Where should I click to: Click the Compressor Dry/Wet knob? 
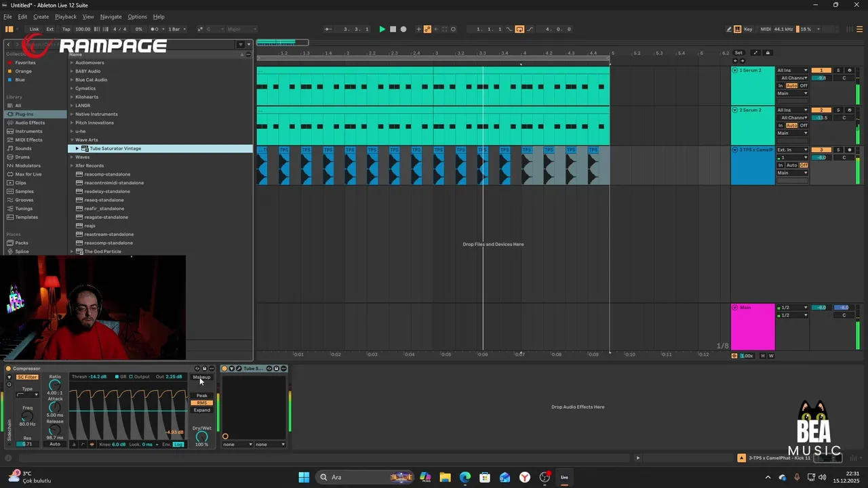(202, 436)
